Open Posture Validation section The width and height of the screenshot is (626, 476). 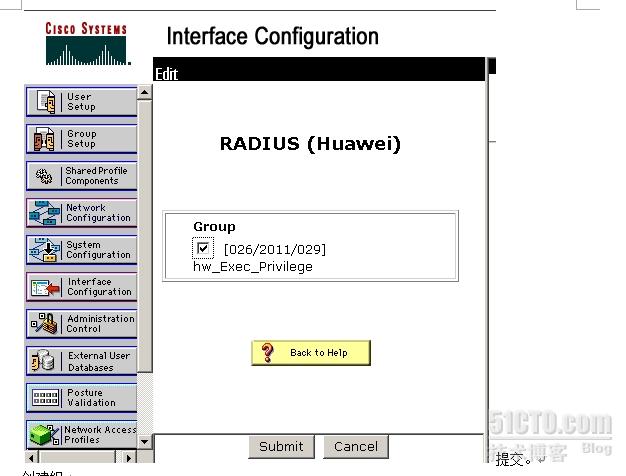81,398
